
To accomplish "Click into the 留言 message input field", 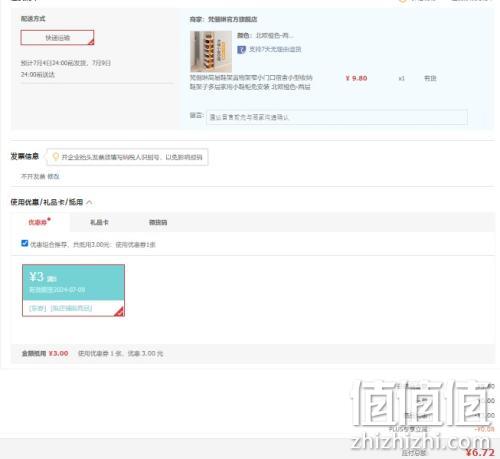I will click(x=337, y=117).
